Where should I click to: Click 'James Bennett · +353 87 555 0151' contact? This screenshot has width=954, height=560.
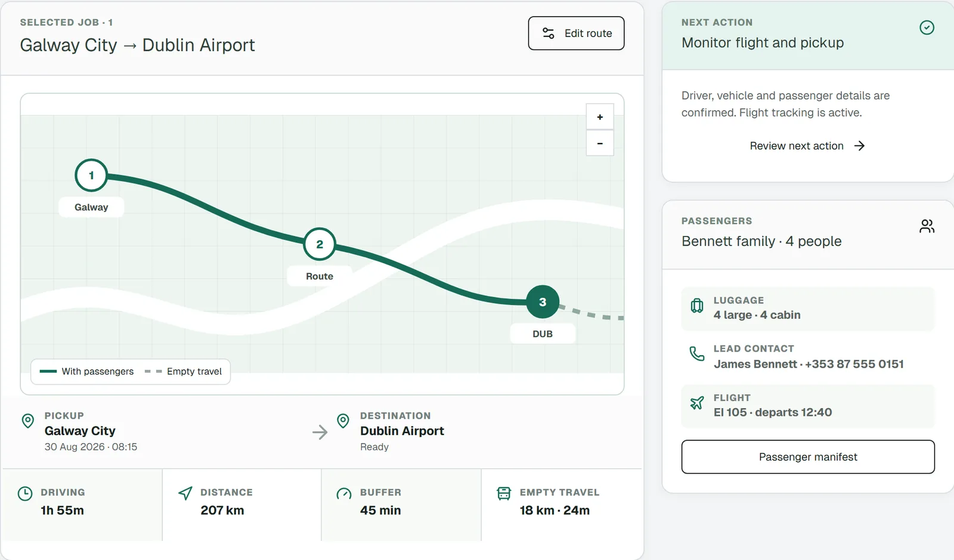pos(809,364)
